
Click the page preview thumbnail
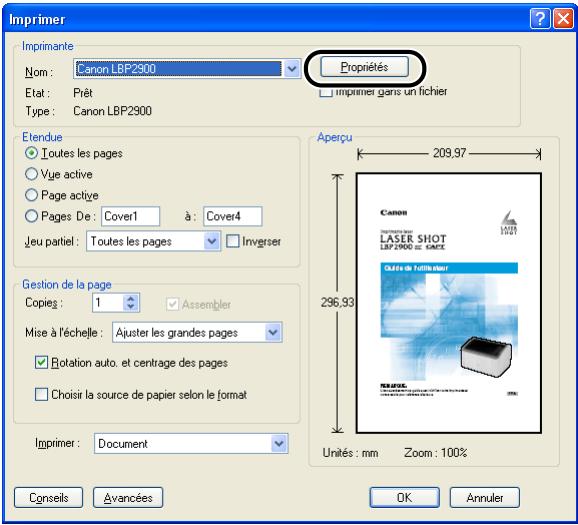[x=449, y=303]
